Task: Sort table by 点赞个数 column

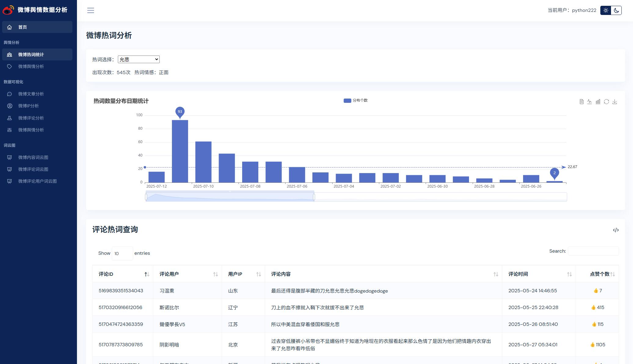Action: [x=599, y=274]
